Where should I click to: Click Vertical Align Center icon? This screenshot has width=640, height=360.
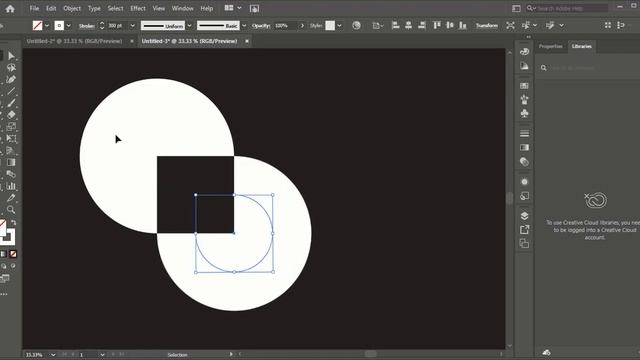(x=450, y=25)
